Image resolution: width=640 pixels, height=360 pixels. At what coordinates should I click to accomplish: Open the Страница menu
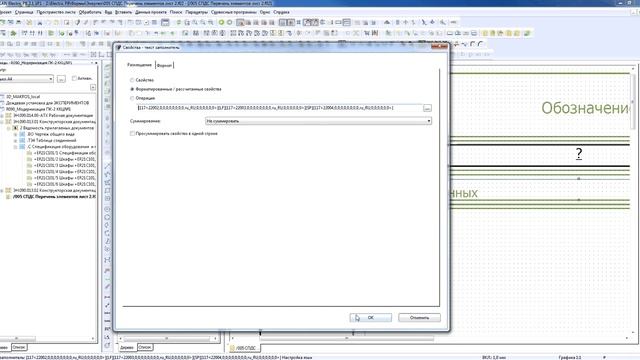click(x=24, y=12)
